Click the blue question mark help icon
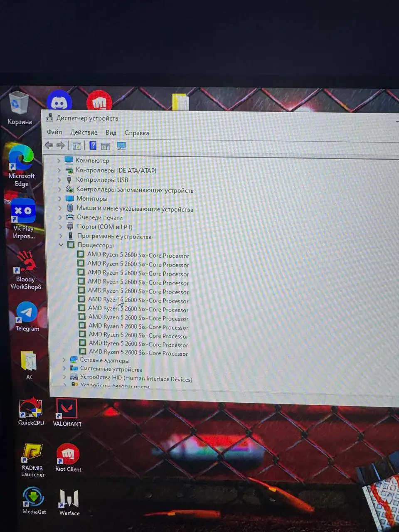The height and width of the screenshot is (532, 399). point(93,145)
